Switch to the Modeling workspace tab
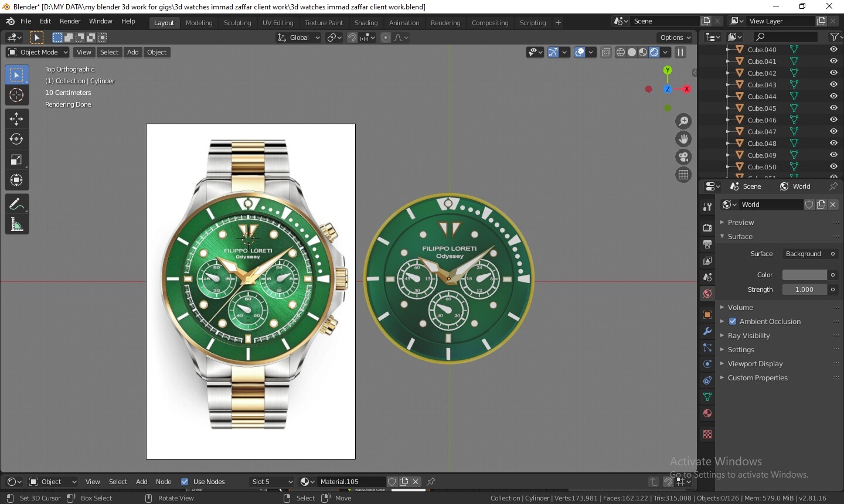Image resolution: width=844 pixels, height=504 pixels. click(199, 23)
